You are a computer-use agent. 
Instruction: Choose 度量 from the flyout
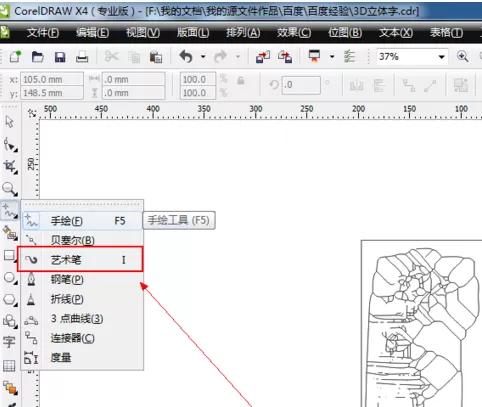click(83, 358)
